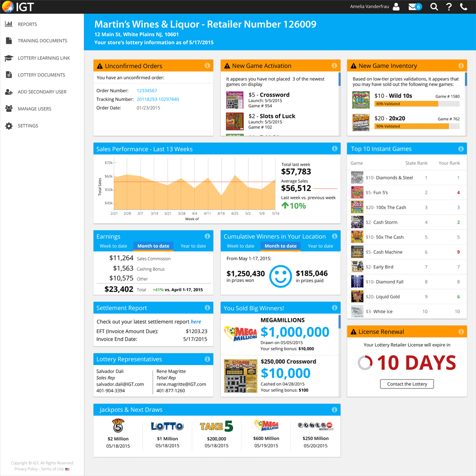The width and height of the screenshot is (476, 476).
Task: Open settlement report 'here' link
Action: pyautogui.click(x=196, y=322)
